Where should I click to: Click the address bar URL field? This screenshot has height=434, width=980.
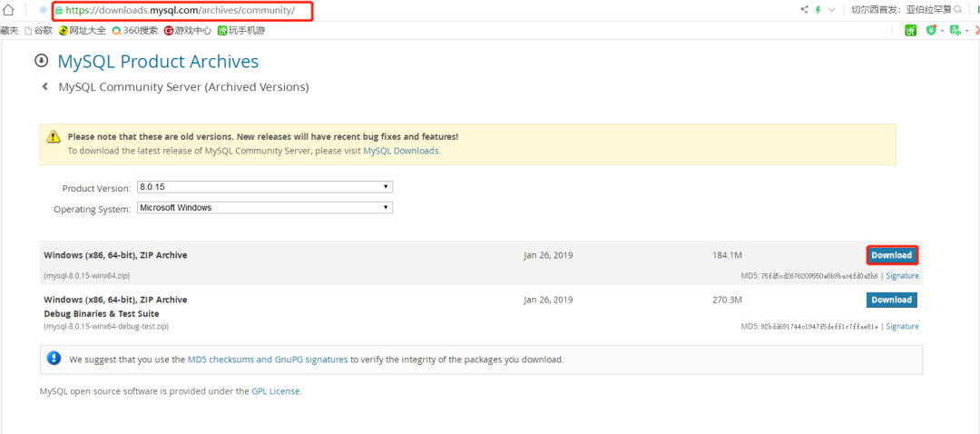181,11
